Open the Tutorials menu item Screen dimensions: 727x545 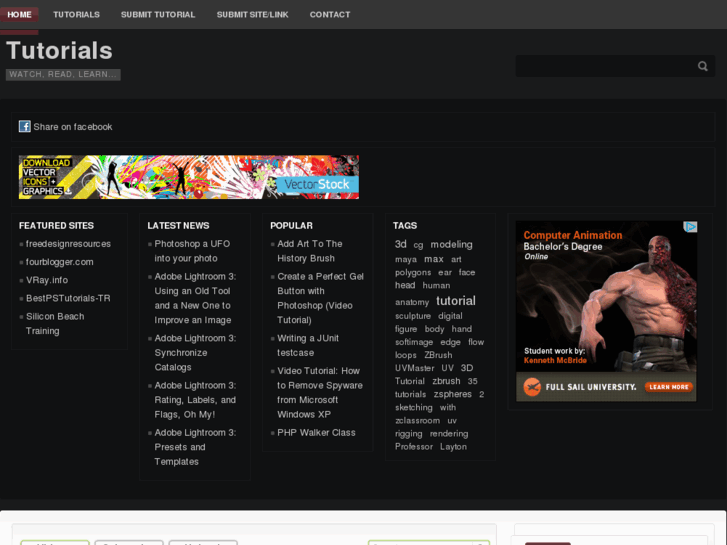point(77,14)
